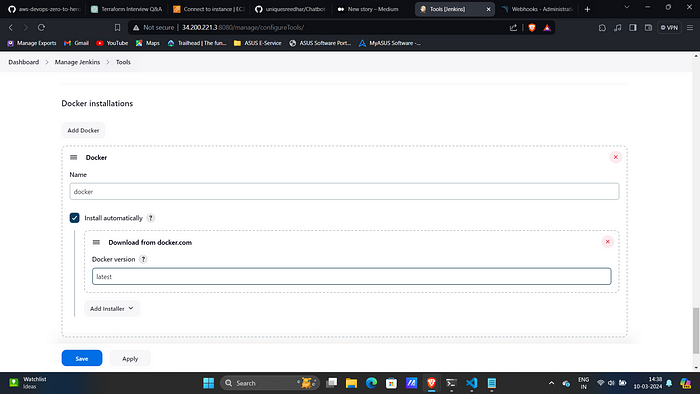Click the taskbar Search box
Viewport: 700px width, 394px height.
[270, 383]
